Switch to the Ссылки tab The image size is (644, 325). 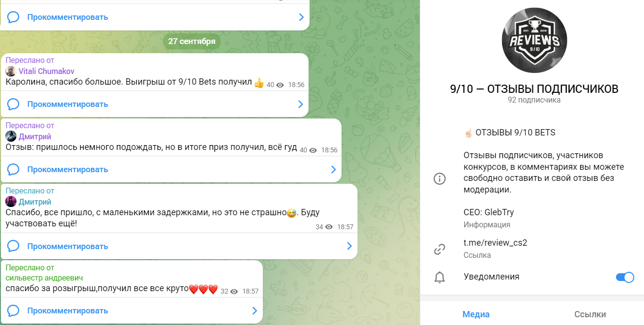pos(590,314)
